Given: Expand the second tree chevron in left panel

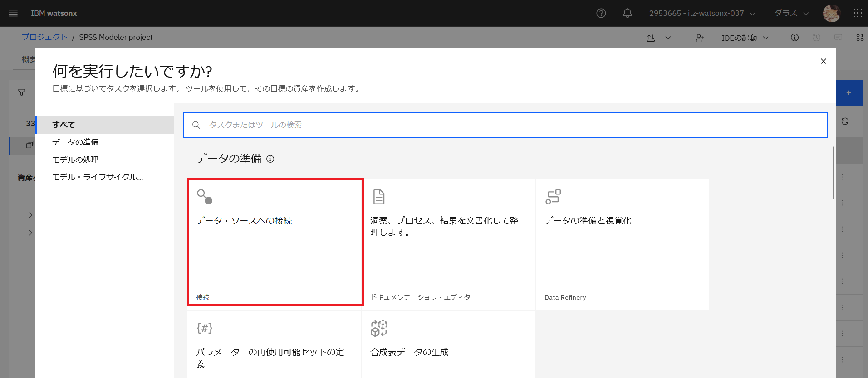Looking at the screenshot, I should click(x=30, y=233).
